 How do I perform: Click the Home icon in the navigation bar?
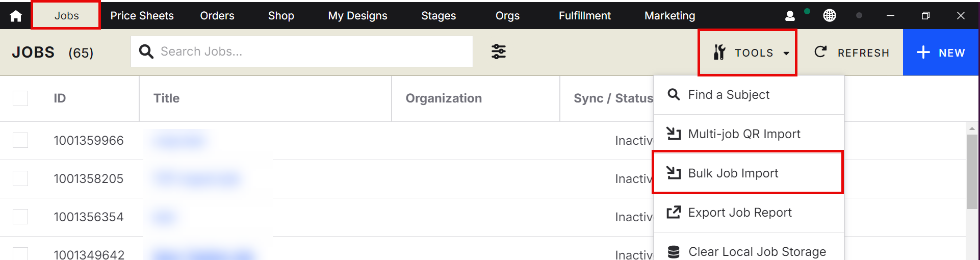pos(16,16)
